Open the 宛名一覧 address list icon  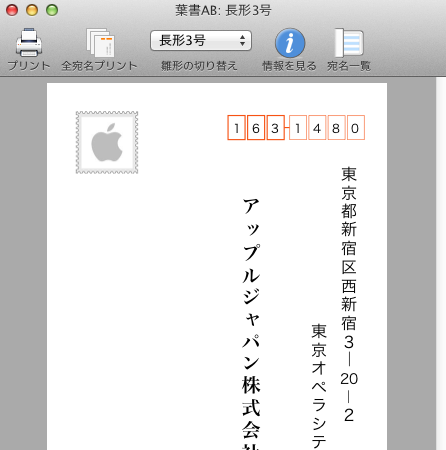(x=349, y=43)
